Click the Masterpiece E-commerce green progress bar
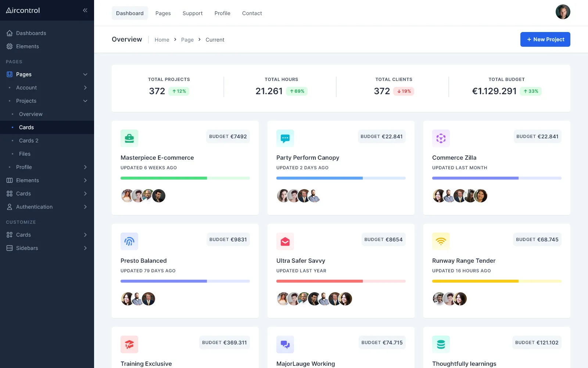This screenshot has height=368, width=588. click(x=185, y=178)
